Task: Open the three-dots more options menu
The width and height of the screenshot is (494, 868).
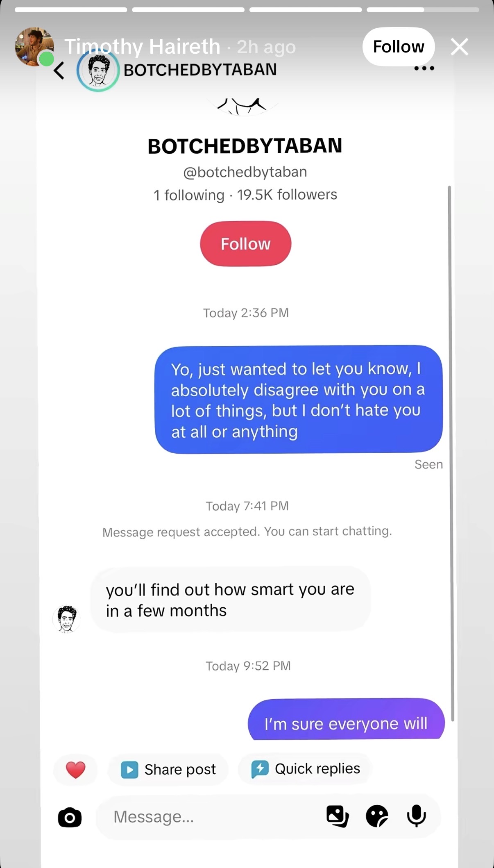Action: 424,68
